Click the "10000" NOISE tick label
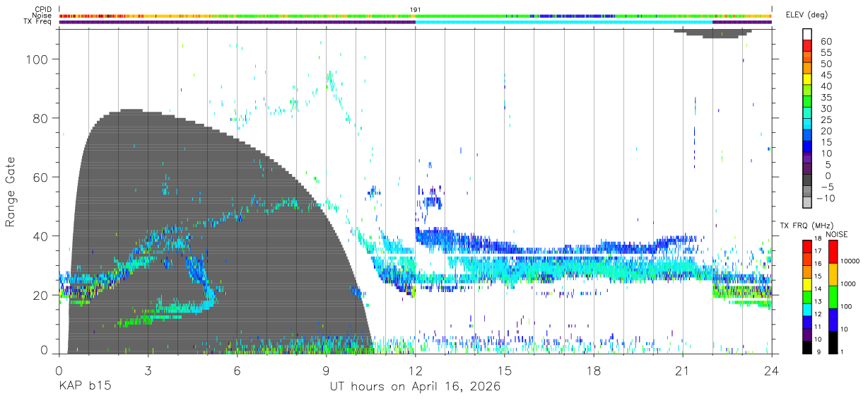Image resolution: width=868 pixels, height=401 pixels. tap(851, 262)
